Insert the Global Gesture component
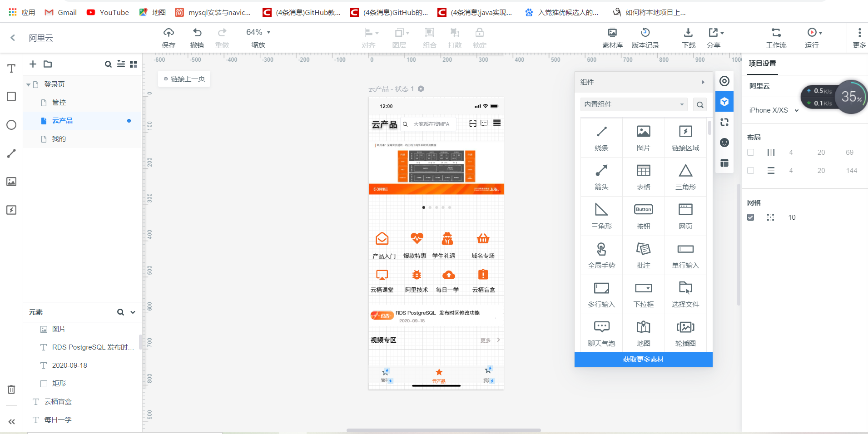The width and height of the screenshot is (868, 434). coord(601,256)
